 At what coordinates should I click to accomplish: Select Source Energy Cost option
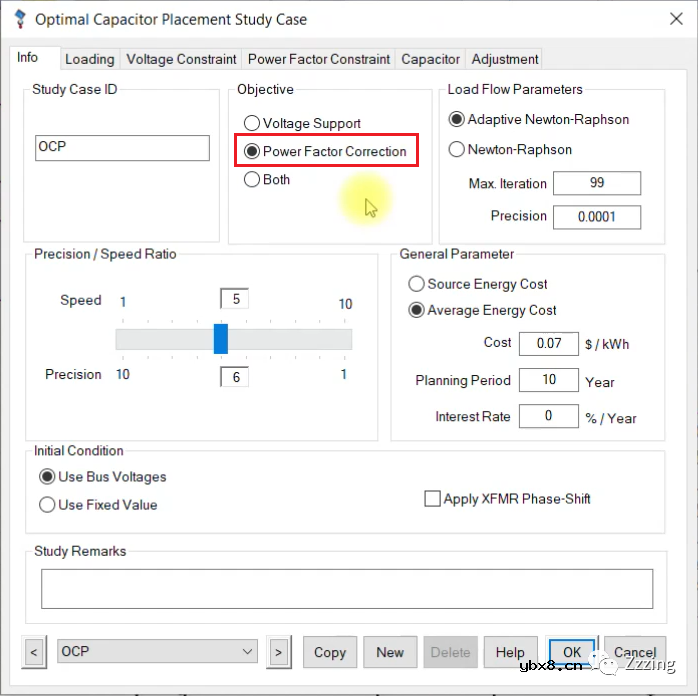point(417,284)
